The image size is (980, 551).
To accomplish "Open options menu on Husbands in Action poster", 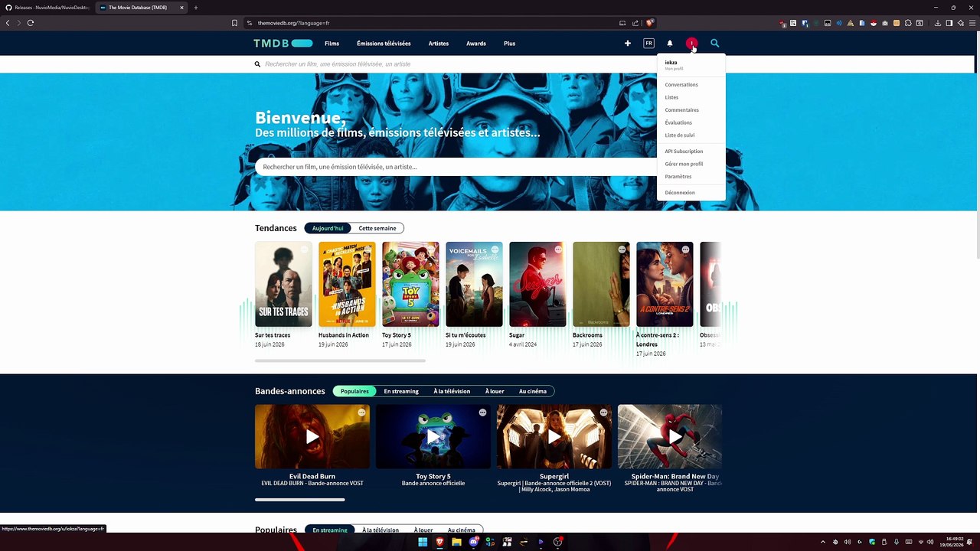I will 367,249.
